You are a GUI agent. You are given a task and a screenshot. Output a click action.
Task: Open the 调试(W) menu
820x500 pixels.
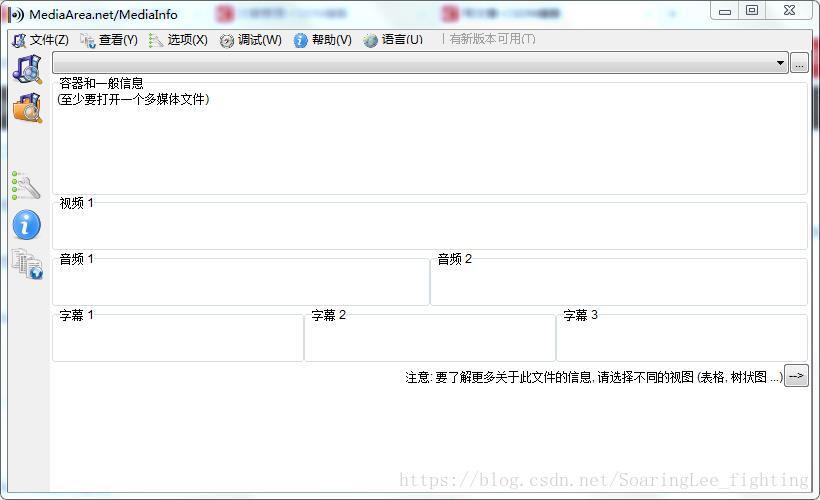click(x=250, y=40)
